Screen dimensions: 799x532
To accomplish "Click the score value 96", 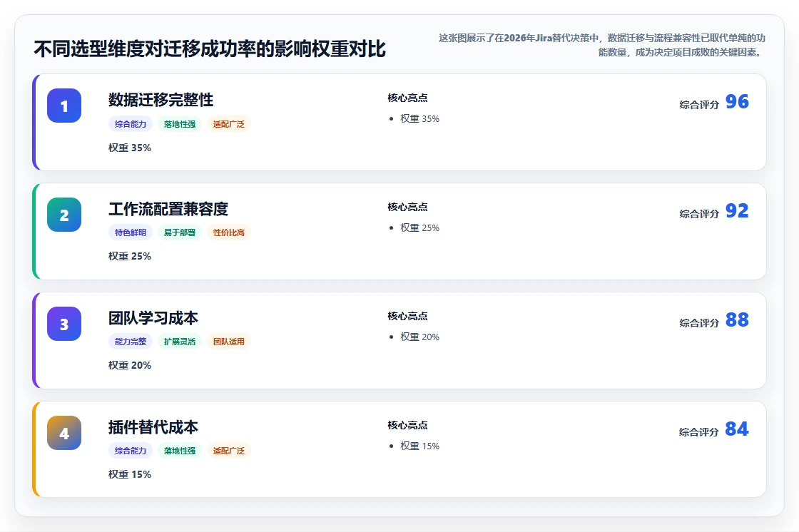I will (737, 101).
